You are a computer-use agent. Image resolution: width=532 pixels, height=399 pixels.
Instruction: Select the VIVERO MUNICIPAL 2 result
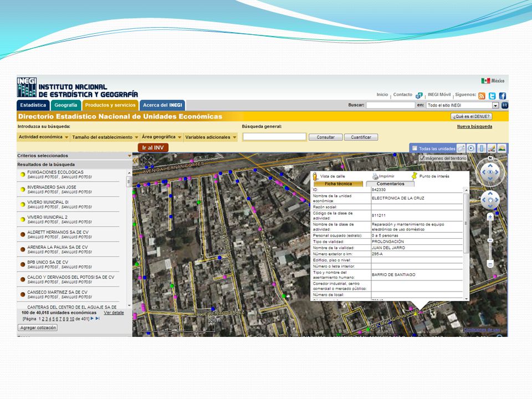coord(68,219)
